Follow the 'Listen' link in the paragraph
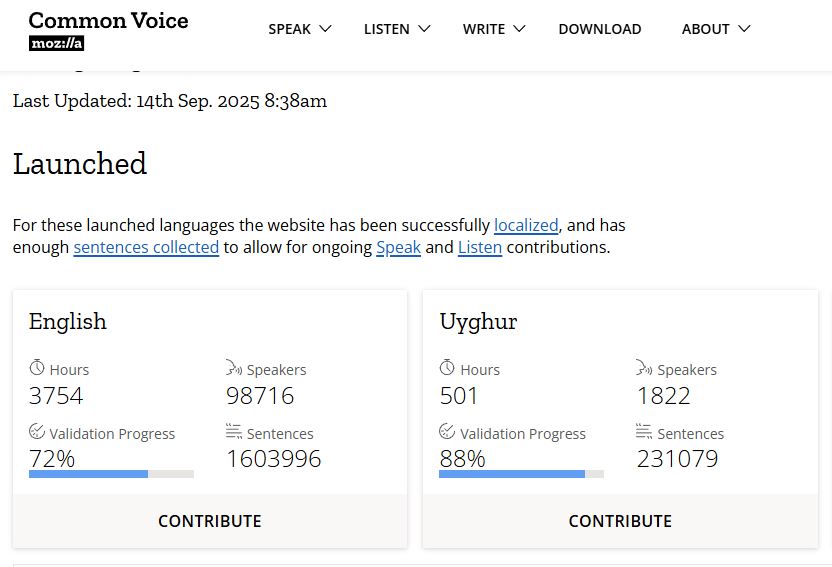832x567 pixels. (x=480, y=248)
